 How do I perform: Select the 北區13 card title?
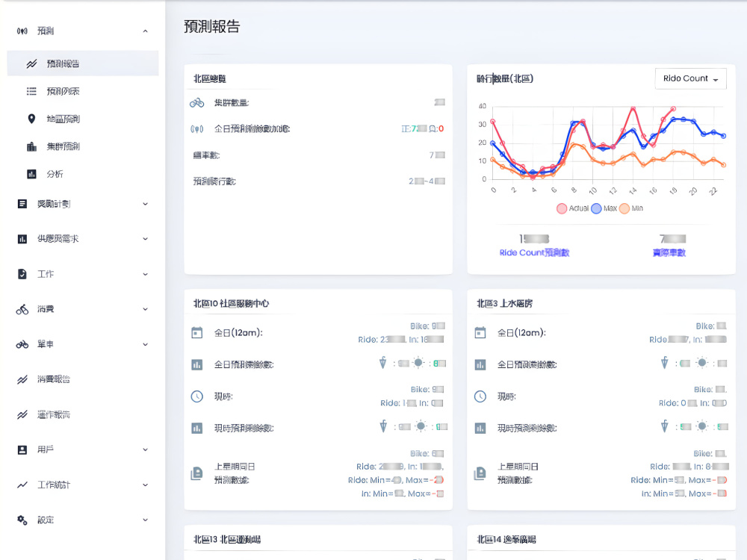click(227, 540)
